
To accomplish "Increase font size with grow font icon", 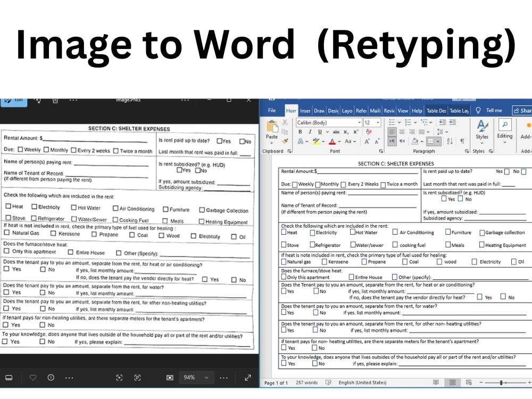I will tap(367, 142).
